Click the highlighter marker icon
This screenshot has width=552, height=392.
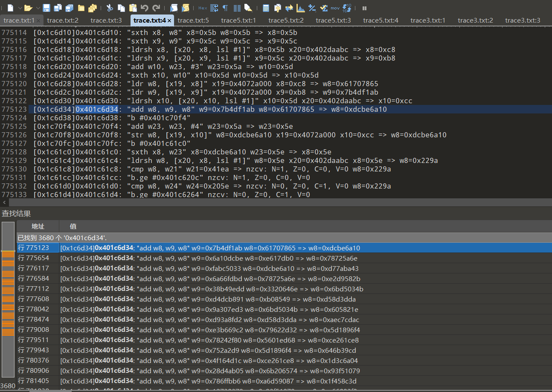(248, 8)
